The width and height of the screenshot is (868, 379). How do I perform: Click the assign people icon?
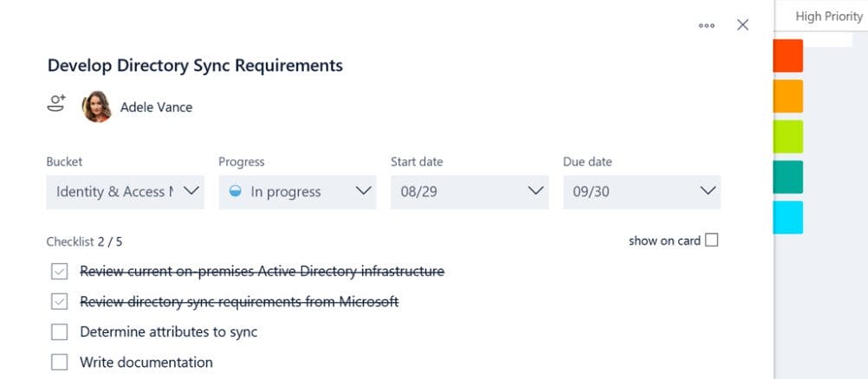click(56, 106)
